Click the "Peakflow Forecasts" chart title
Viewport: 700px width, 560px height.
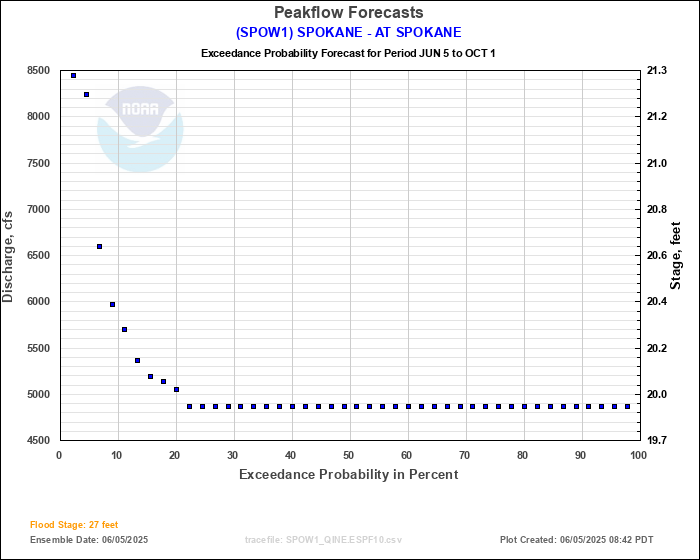click(348, 13)
